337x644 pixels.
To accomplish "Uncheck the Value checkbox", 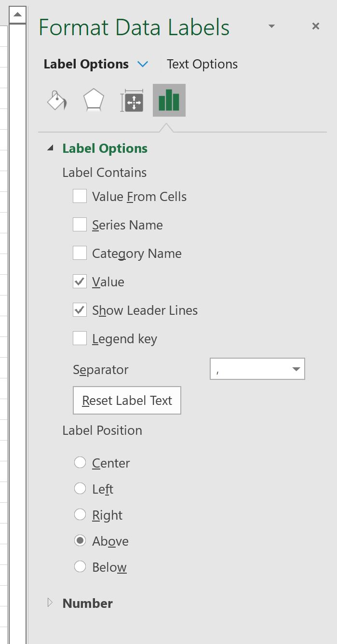I will (x=80, y=282).
